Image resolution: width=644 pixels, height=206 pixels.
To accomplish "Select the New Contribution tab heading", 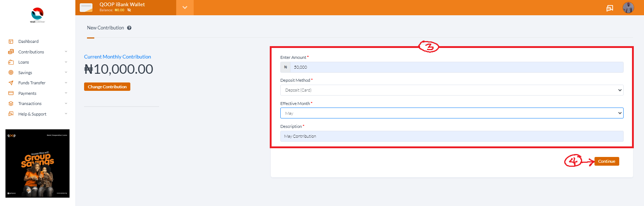I will [x=106, y=28].
